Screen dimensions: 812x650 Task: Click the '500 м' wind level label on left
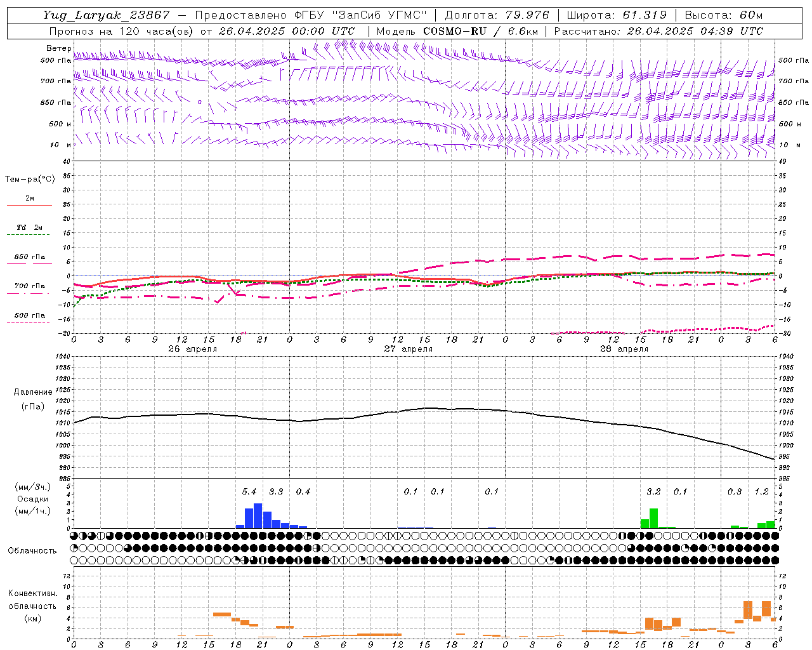(60, 124)
